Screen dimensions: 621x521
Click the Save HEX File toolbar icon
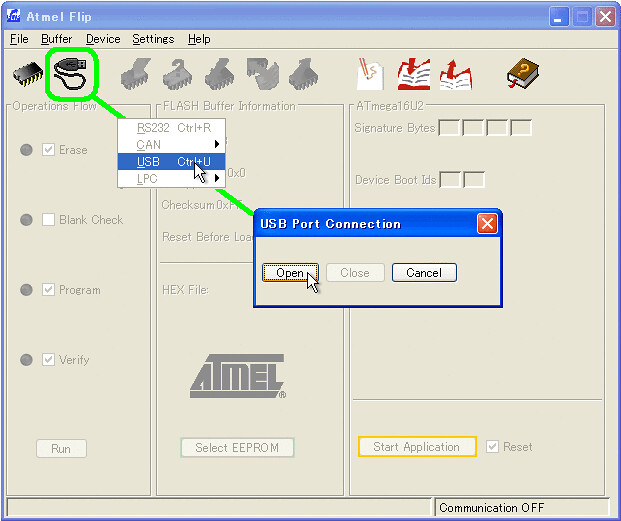coord(455,73)
